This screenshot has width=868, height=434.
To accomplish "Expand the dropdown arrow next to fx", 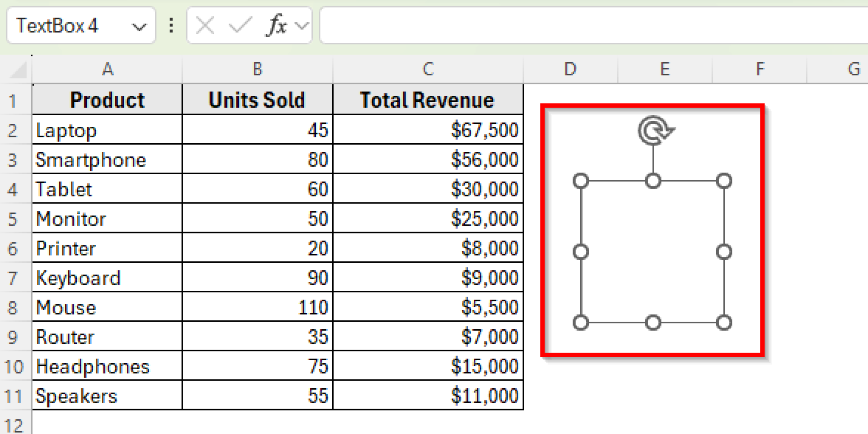I will tap(302, 26).
